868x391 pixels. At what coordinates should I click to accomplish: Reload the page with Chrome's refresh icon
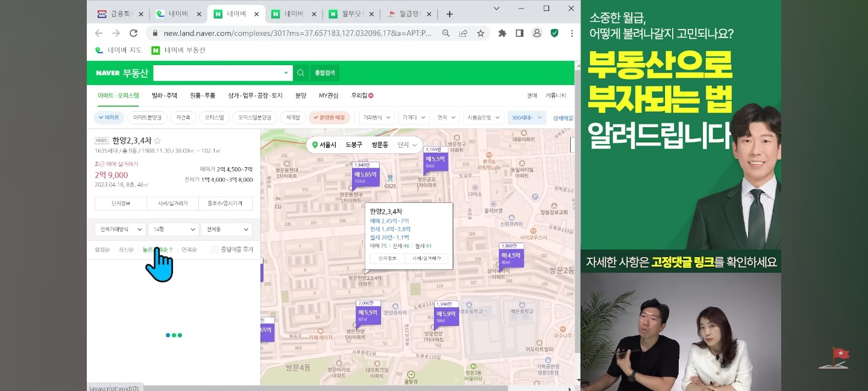134,33
